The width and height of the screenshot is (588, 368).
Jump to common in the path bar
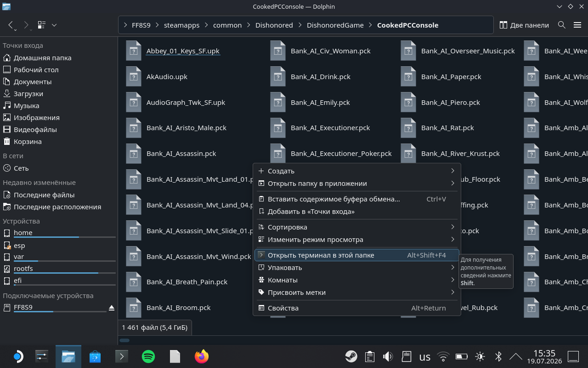click(x=227, y=25)
